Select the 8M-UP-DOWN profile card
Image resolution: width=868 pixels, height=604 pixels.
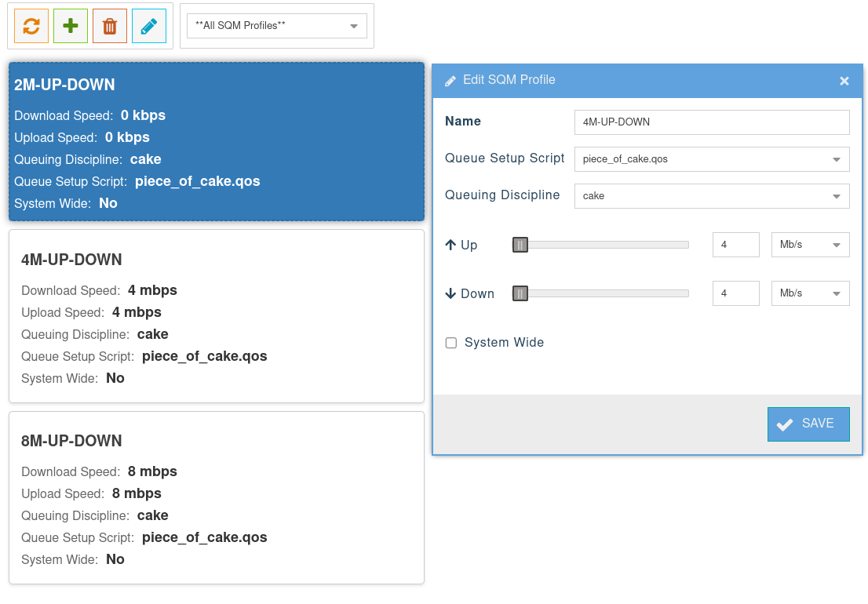tap(217, 497)
